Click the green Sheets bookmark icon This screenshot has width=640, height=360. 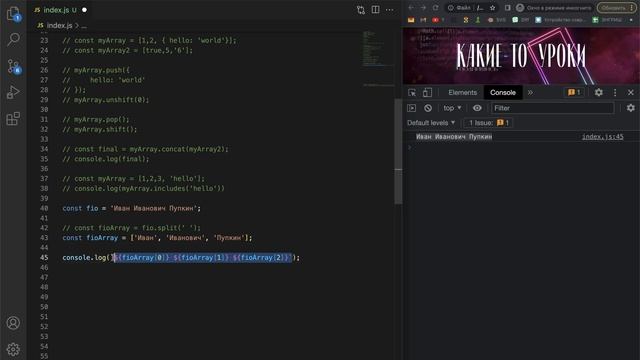point(596,20)
